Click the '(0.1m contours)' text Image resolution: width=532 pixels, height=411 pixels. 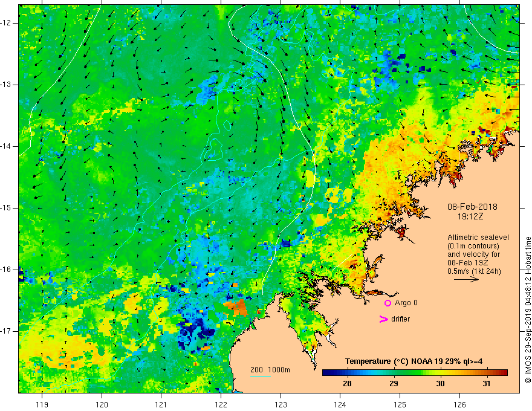click(473, 246)
